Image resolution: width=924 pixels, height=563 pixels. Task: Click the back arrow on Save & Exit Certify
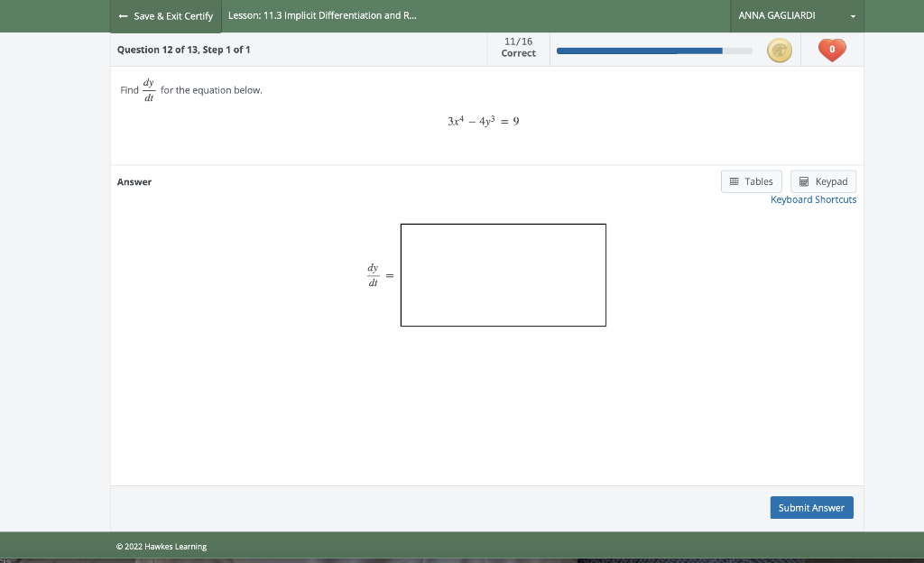(123, 15)
